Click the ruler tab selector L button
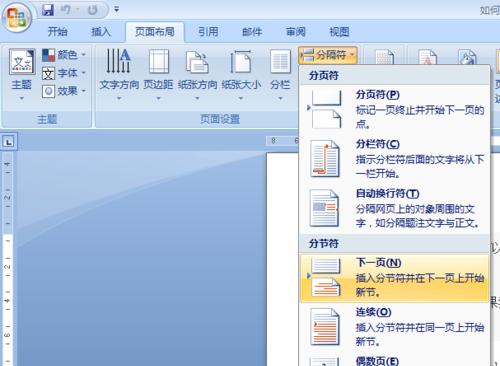This screenshot has height=366, width=500. (9, 142)
